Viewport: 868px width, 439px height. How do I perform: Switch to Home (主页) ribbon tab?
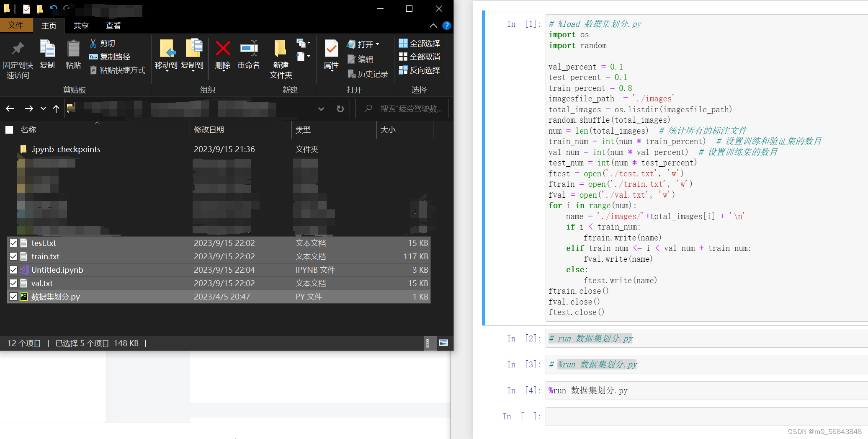tap(49, 26)
